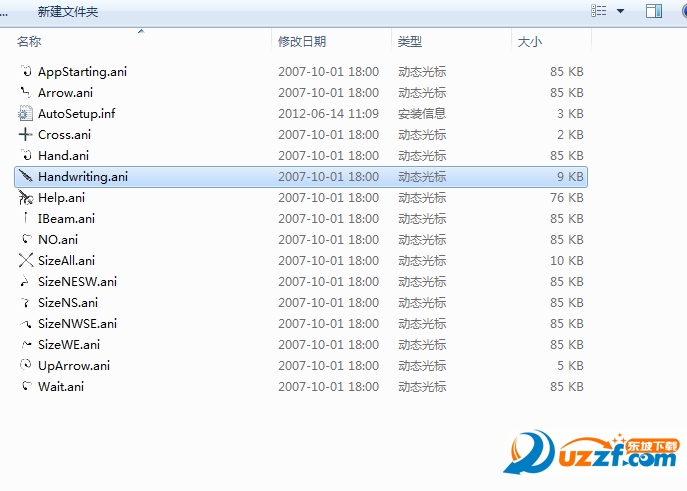Select the file name SizeNWSE.ani
The width and height of the screenshot is (687, 491).
pos(78,324)
